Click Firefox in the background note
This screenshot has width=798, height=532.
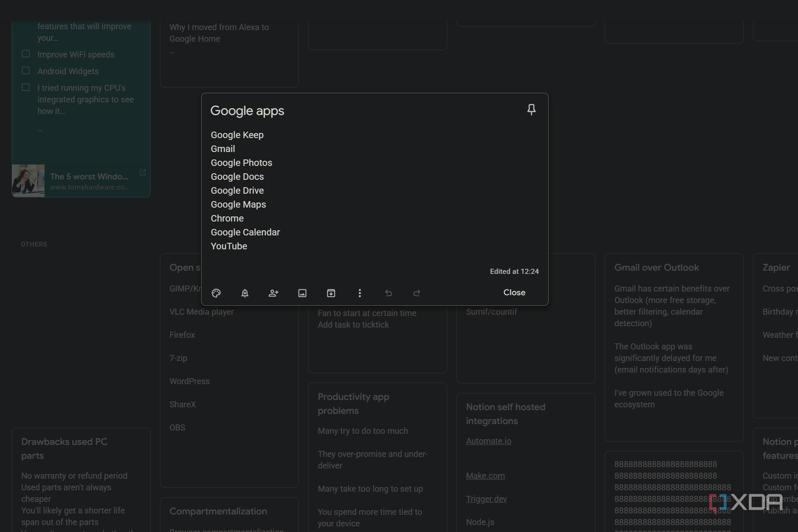click(182, 335)
